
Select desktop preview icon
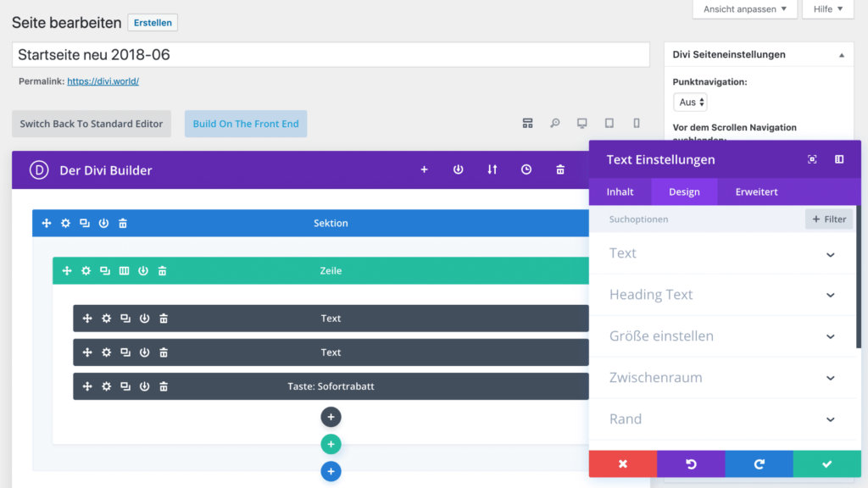[x=581, y=123]
